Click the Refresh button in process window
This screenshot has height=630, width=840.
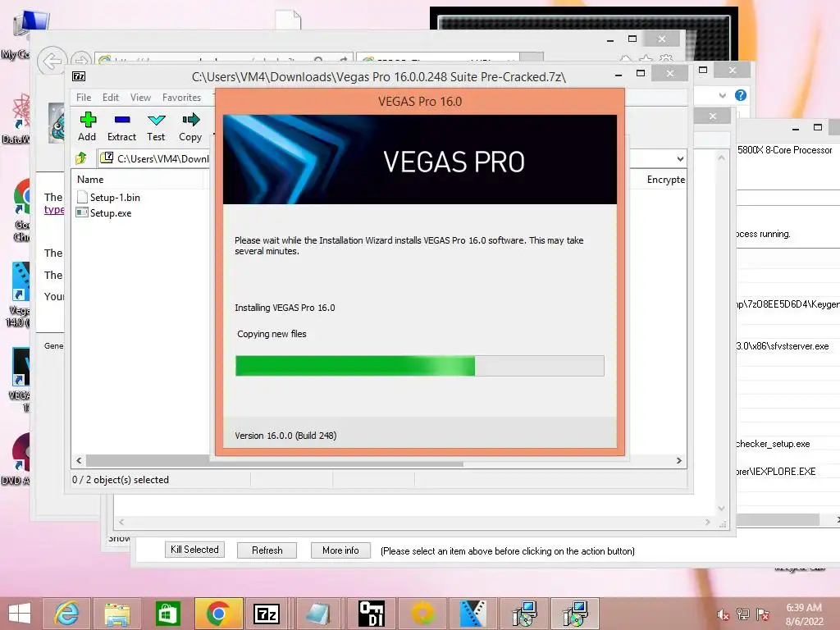pos(267,550)
